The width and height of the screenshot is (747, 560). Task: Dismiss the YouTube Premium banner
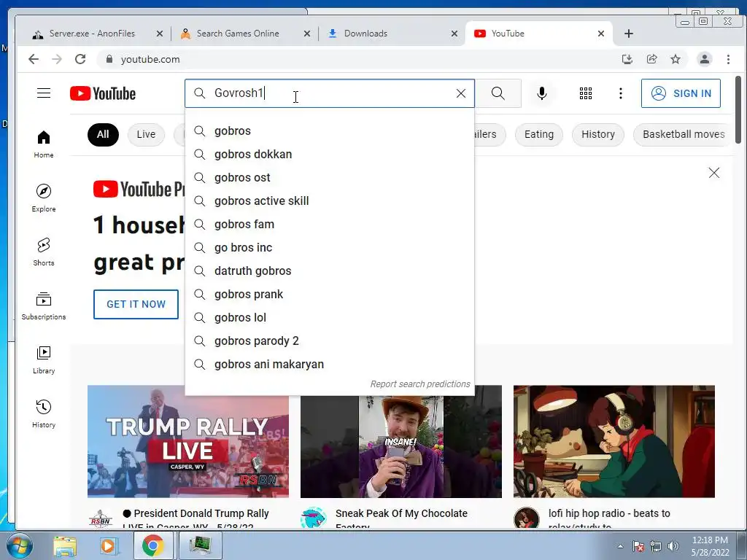pos(713,172)
